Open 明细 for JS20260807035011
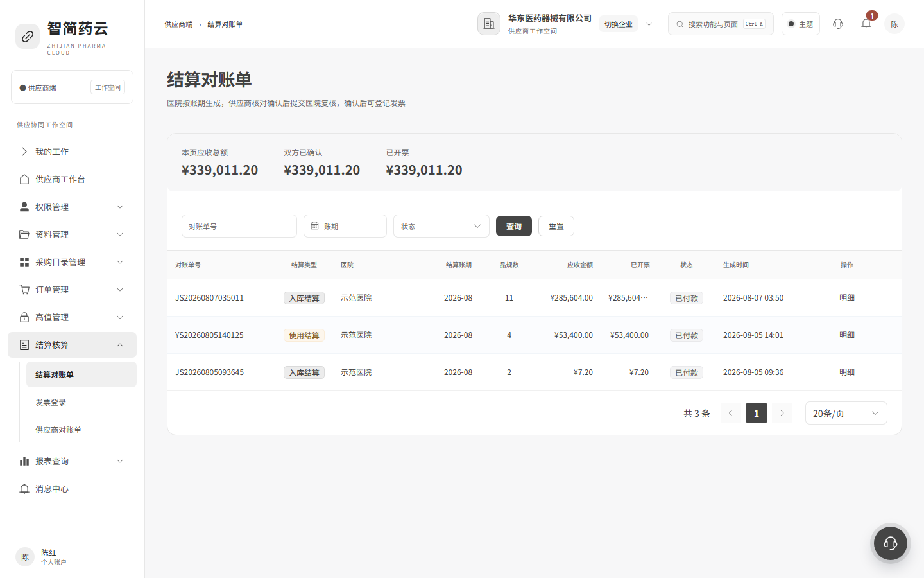The image size is (924, 578). click(847, 298)
